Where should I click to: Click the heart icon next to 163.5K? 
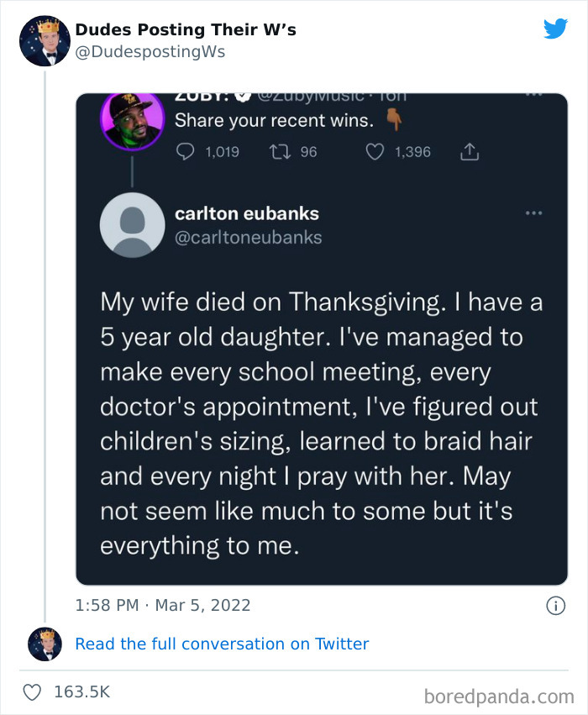click(x=32, y=691)
